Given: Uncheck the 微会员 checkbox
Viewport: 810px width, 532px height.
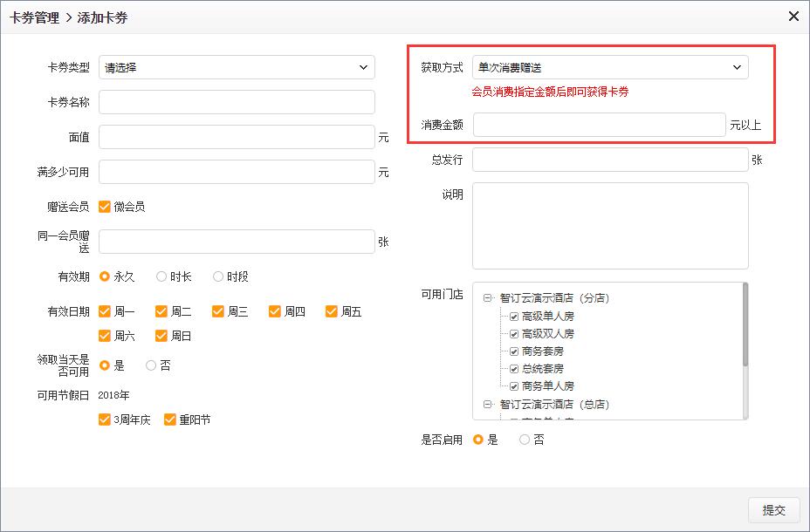Looking at the screenshot, I should (x=105, y=207).
